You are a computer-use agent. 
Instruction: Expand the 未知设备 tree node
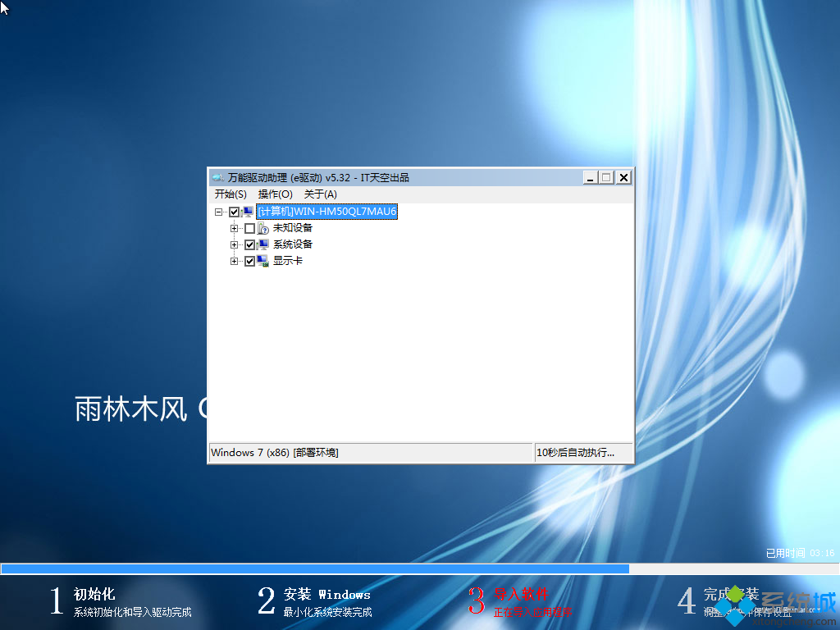click(x=235, y=228)
